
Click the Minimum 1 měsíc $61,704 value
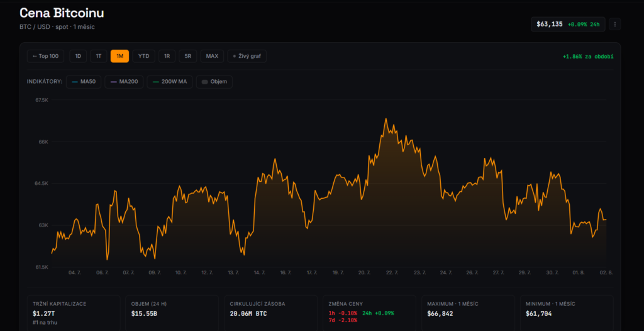[538, 313]
